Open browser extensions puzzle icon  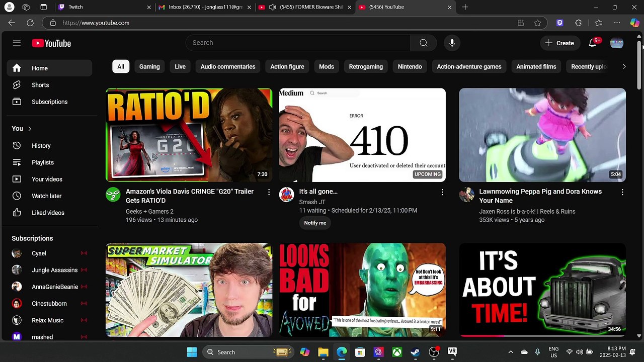point(579,23)
